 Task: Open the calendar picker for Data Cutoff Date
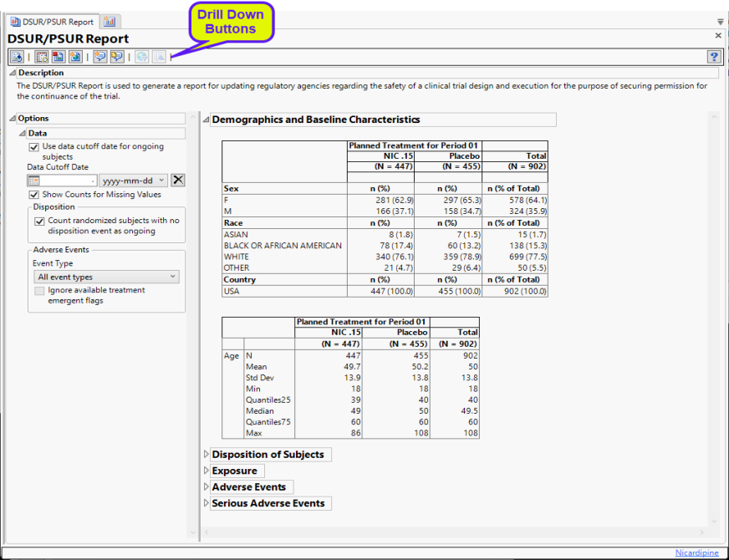coord(34,180)
